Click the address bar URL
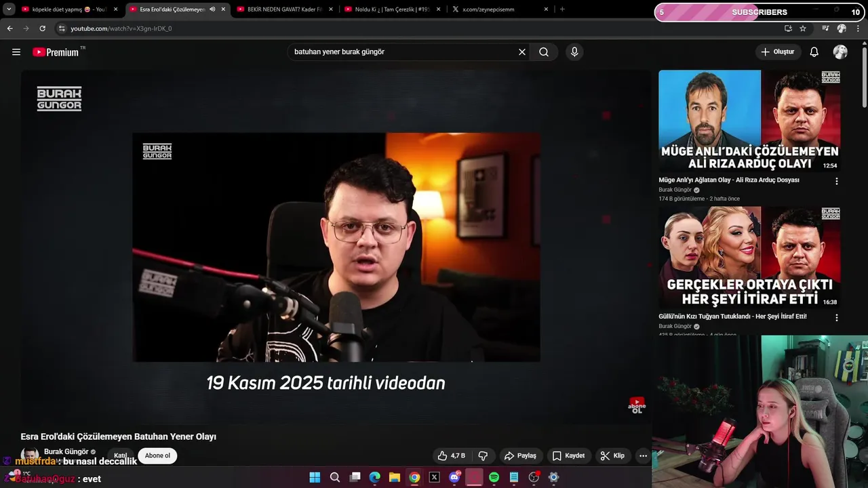The height and width of the screenshot is (488, 868). (x=121, y=28)
